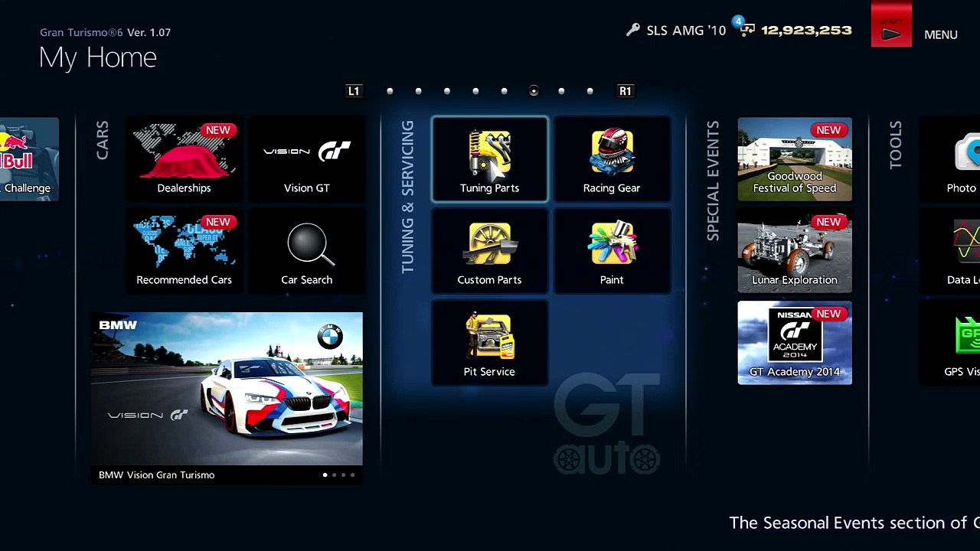Open Goodwood Festival of Speed event
Viewport: 980px width, 551px height.
[795, 159]
